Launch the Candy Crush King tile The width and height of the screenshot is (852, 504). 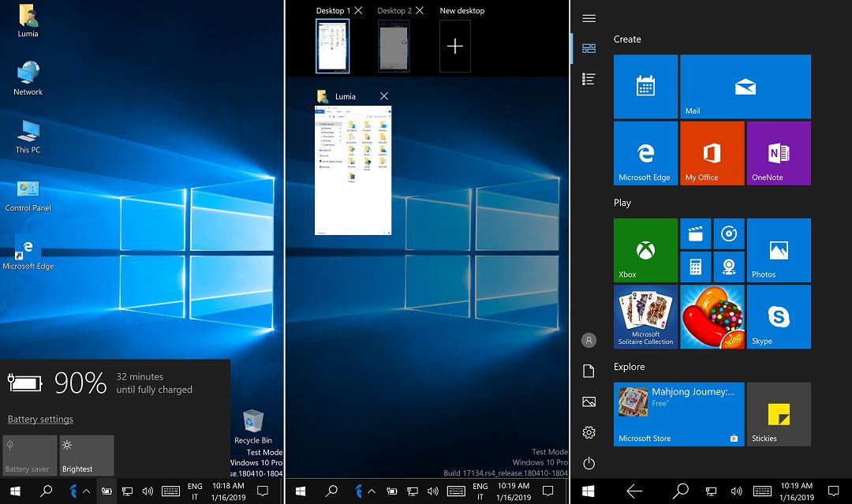click(x=712, y=316)
